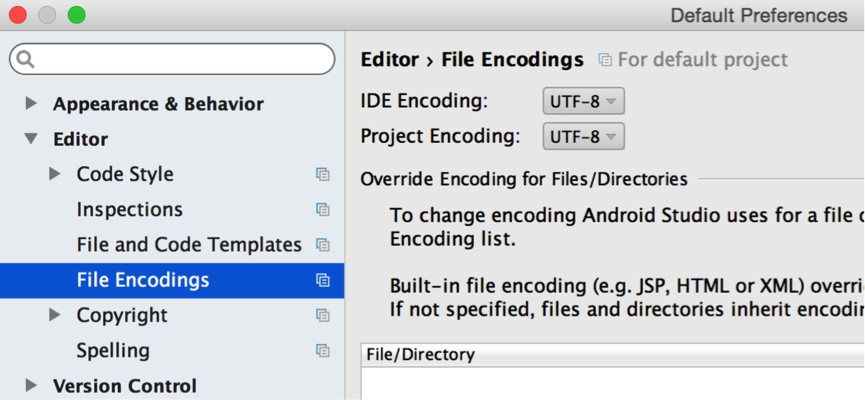Open the Project Encoding dropdown
Screen dimensions: 865x400
[x=584, y=136]
